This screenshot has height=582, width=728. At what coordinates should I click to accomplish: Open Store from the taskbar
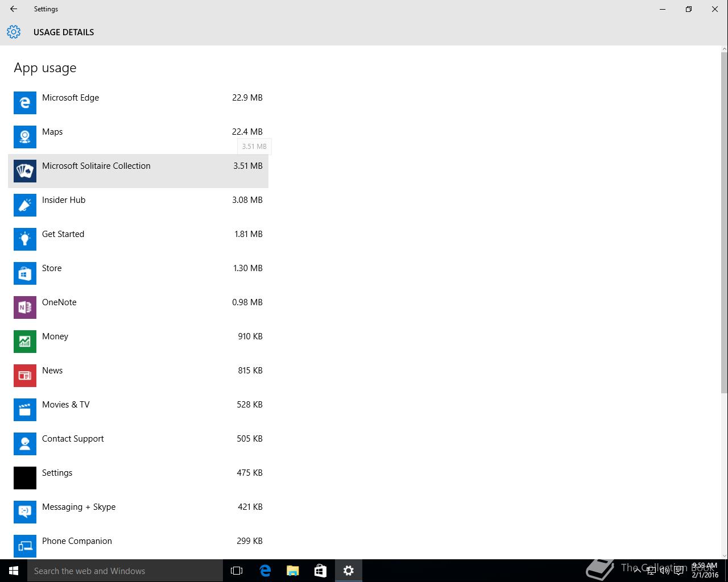pos(321,571)
